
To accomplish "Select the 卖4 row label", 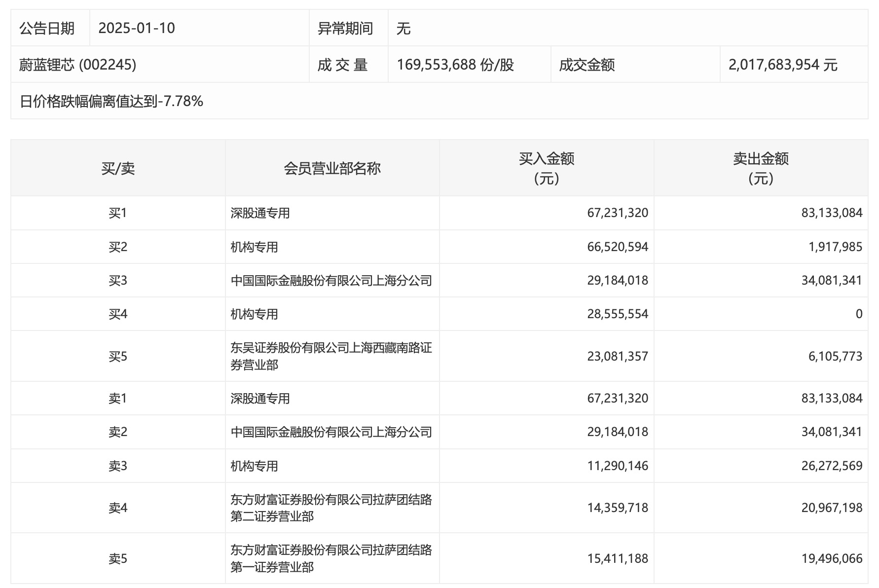I will (x=118, y=508).
